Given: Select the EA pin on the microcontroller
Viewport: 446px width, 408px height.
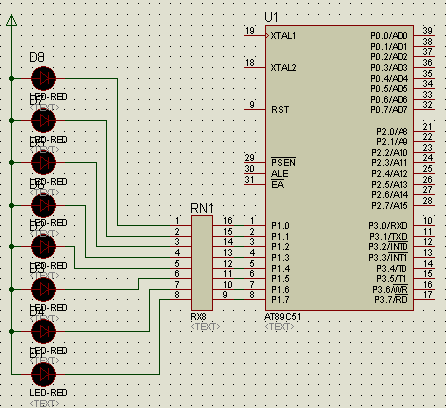Looking at the screenshot, I should pyautogui.click(x=277, y=184).
